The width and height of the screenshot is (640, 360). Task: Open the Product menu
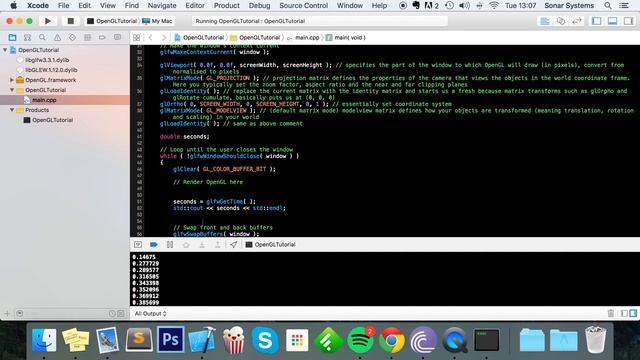(227, 6)
